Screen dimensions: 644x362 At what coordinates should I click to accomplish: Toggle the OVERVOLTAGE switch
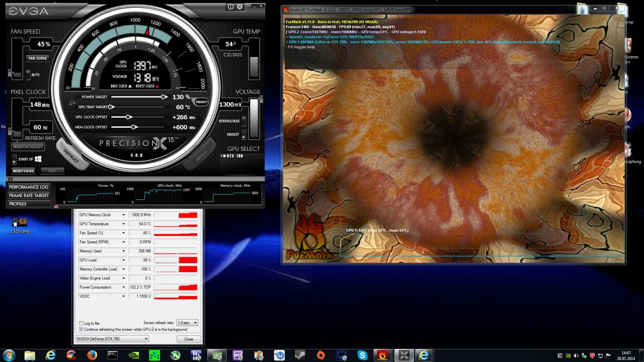[243, 121]
